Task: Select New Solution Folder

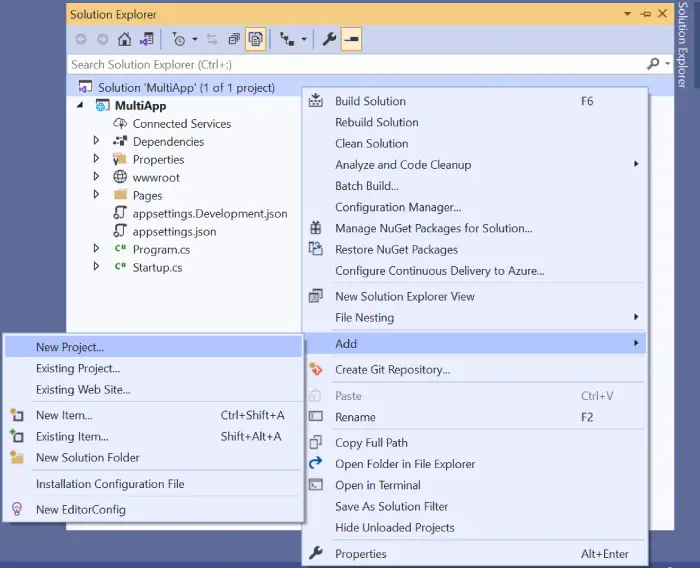Action: pos(154,458)
